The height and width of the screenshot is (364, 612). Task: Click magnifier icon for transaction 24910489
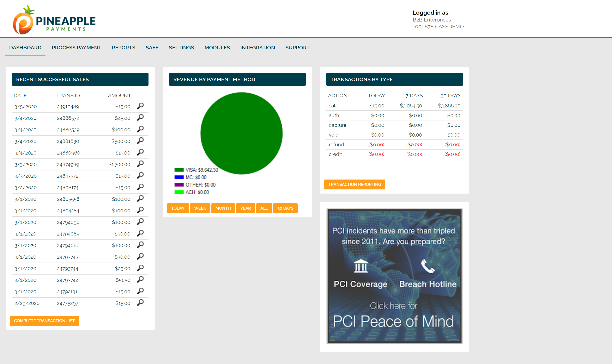point(140,106)
